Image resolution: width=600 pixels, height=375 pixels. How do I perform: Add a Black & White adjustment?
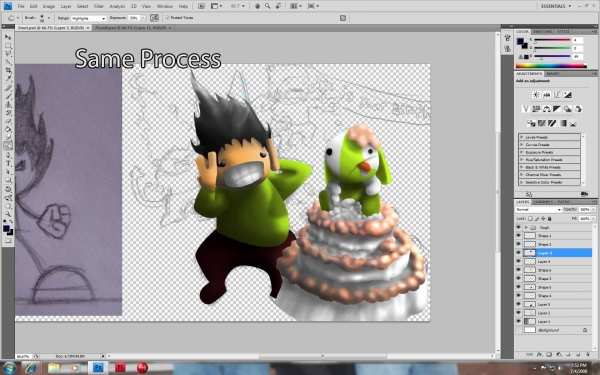click(557, 109)
